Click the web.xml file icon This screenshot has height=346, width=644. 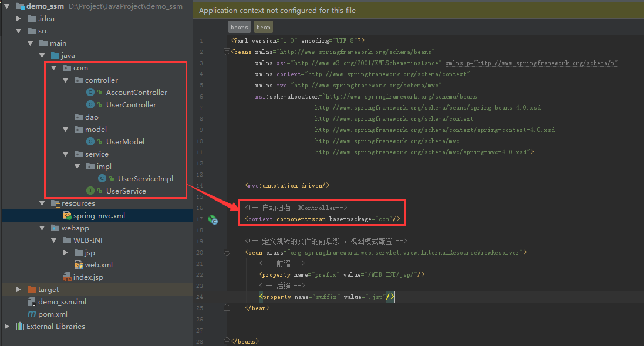point(79,264)
